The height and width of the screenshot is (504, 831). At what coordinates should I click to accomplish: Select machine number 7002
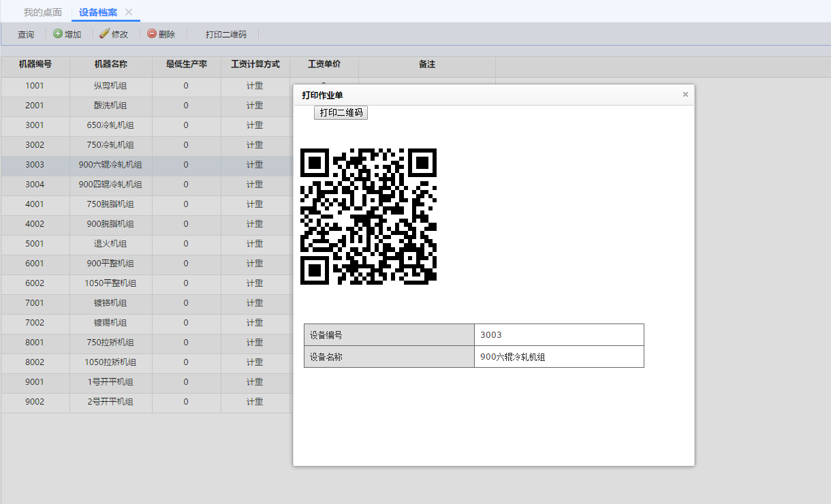[35, 323]
